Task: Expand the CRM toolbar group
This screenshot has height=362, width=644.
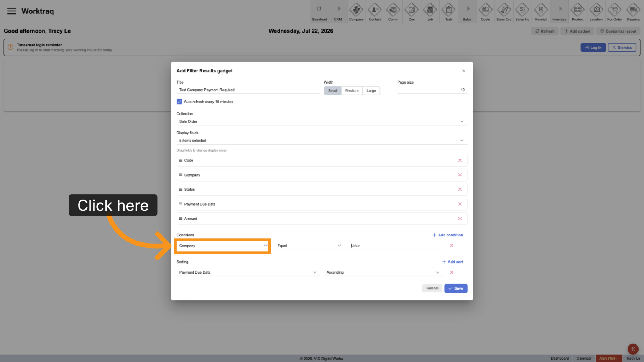Action: pos(338,11)
